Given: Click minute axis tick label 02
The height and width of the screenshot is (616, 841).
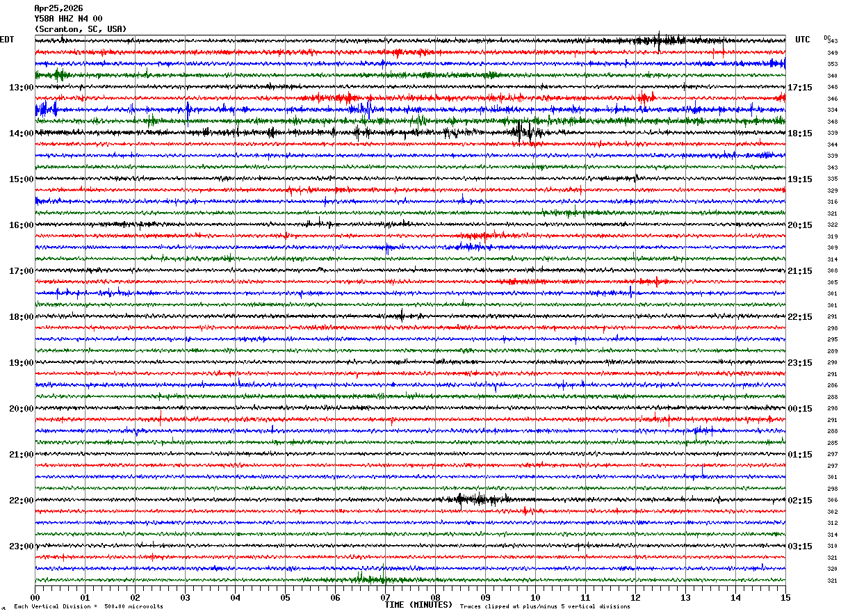Looking at the screenshot, I should point(135,597).
